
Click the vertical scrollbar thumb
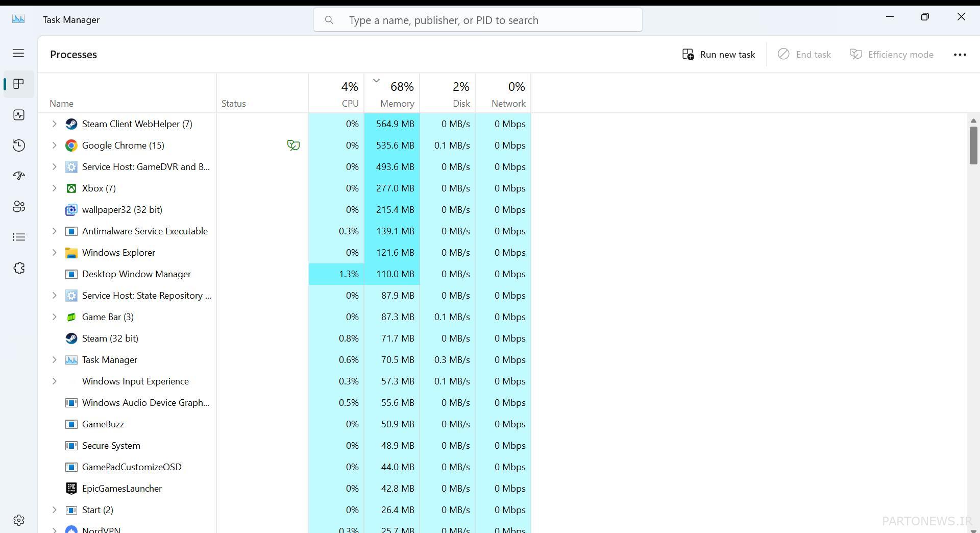[x=973, y=146]
